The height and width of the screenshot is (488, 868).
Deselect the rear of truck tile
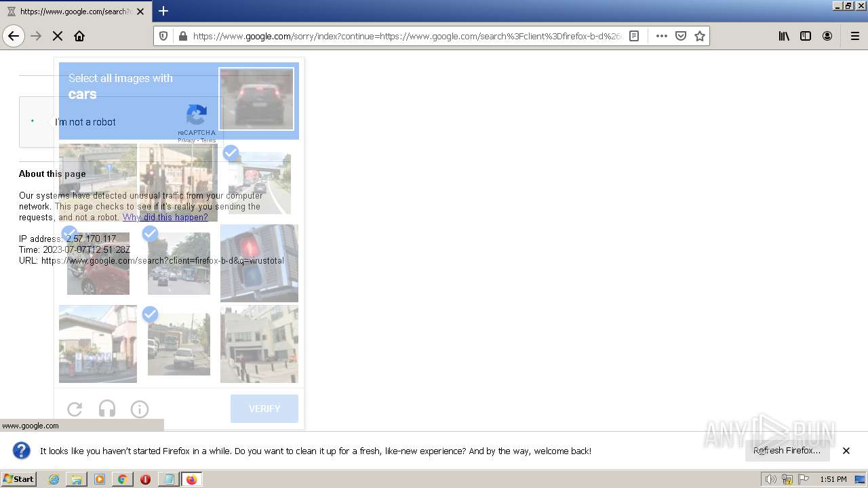(178, 344)
